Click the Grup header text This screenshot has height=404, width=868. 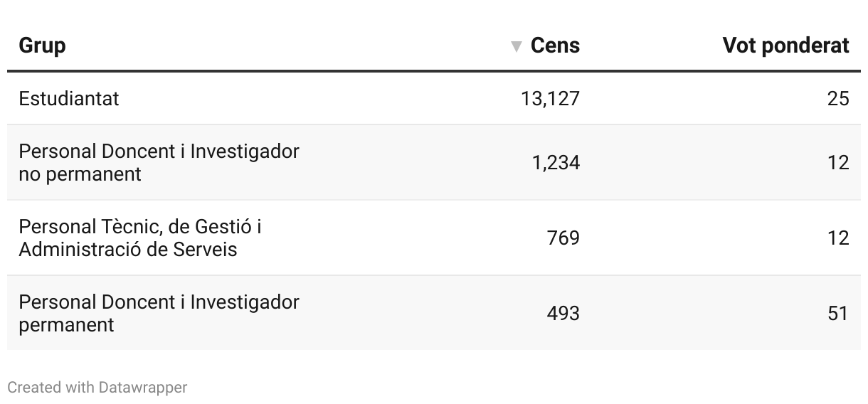pyautogui.click(x=42, y=46)
